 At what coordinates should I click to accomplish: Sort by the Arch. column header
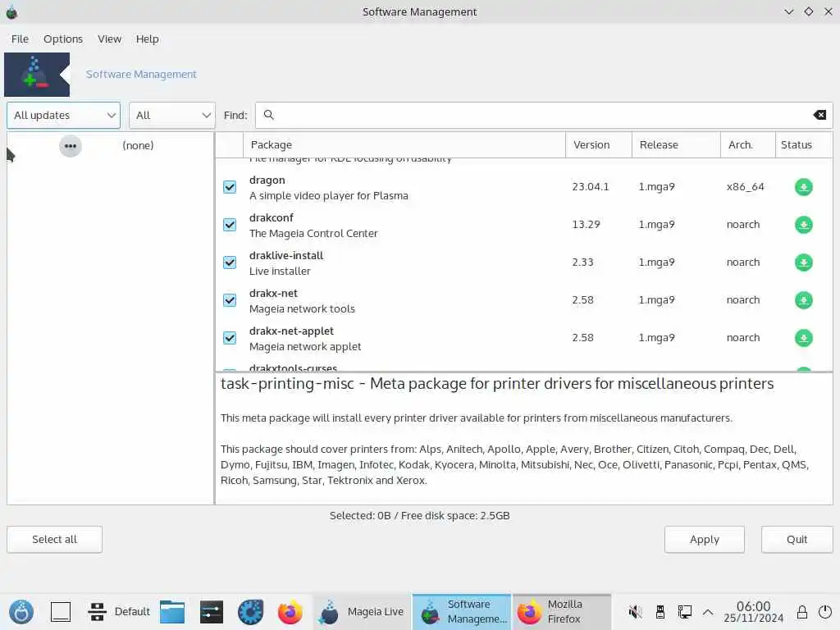[x=748, y=144]
